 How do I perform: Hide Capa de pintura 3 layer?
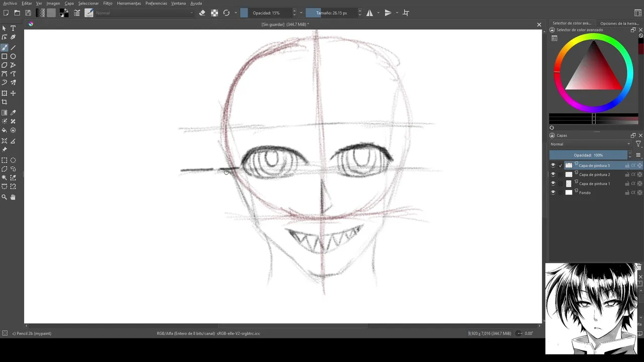pos(553,165)
